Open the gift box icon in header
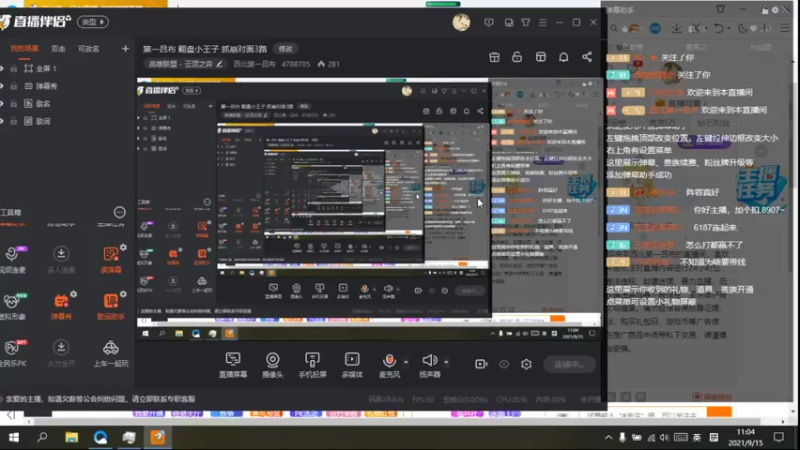This screenshot has width=800, height=450. (494, 57)
